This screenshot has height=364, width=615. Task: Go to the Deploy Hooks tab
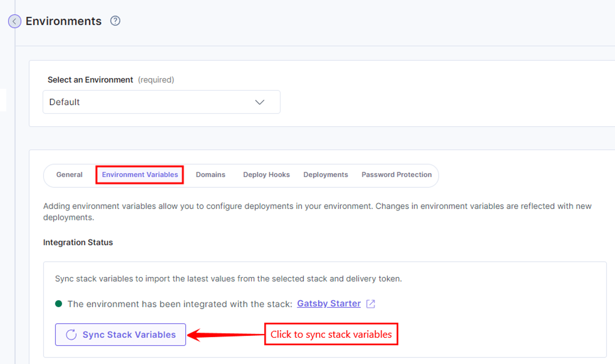pos(266,175)
